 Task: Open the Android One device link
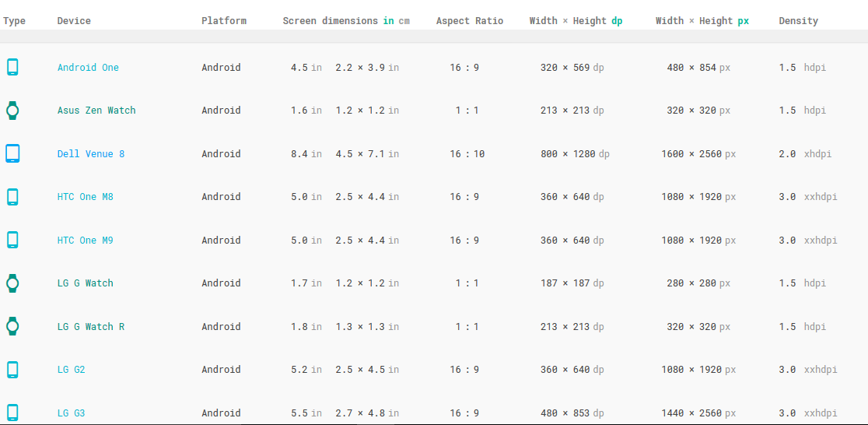point(88,68)
